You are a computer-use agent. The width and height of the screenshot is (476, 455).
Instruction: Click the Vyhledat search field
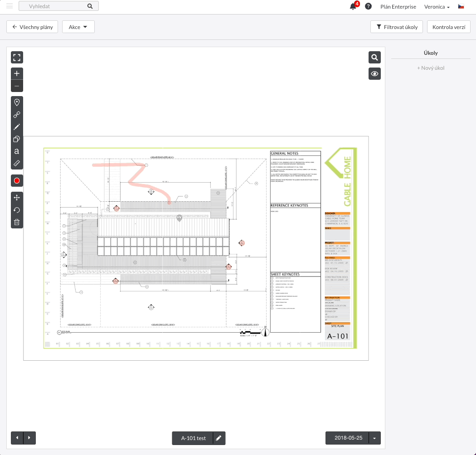point(54,6)
